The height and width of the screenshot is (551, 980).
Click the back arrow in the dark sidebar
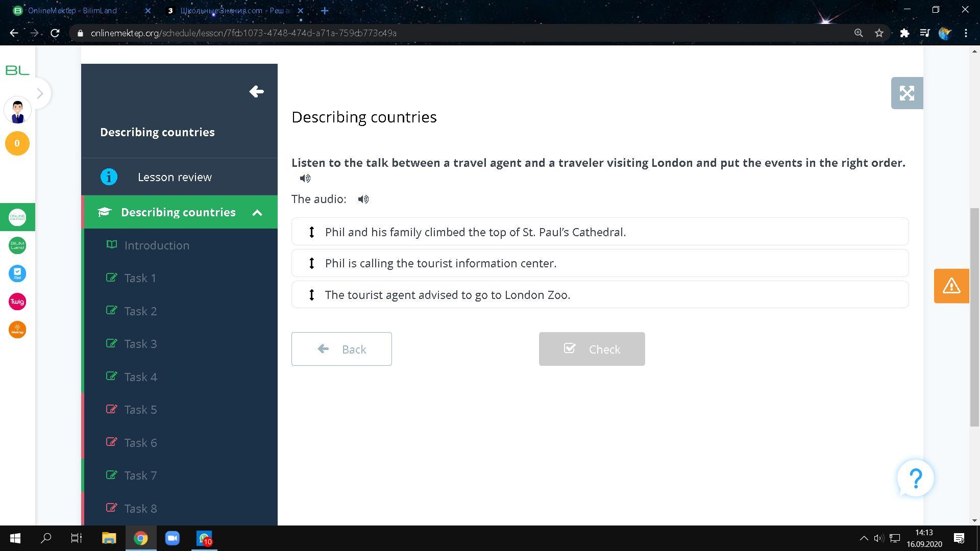(256, 92)
